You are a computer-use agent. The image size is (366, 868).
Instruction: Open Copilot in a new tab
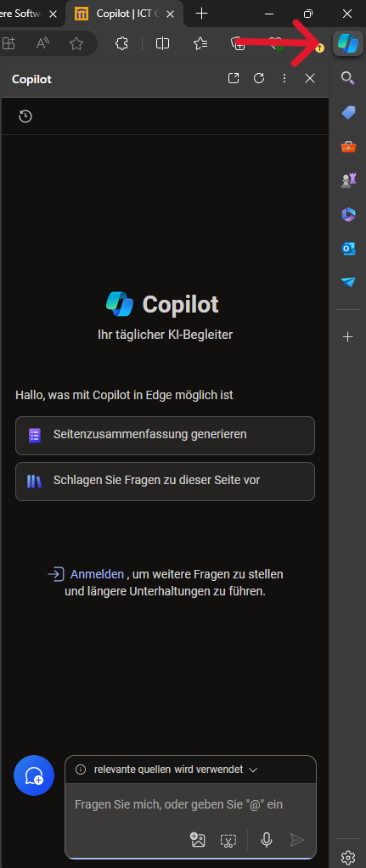coord(234,79)
